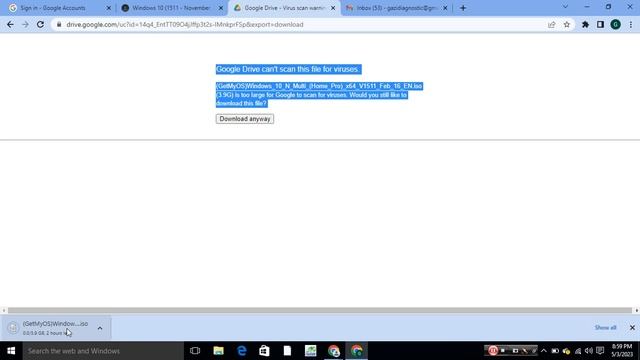
Task: Click the Download anyway button
Action: [245, 119]
